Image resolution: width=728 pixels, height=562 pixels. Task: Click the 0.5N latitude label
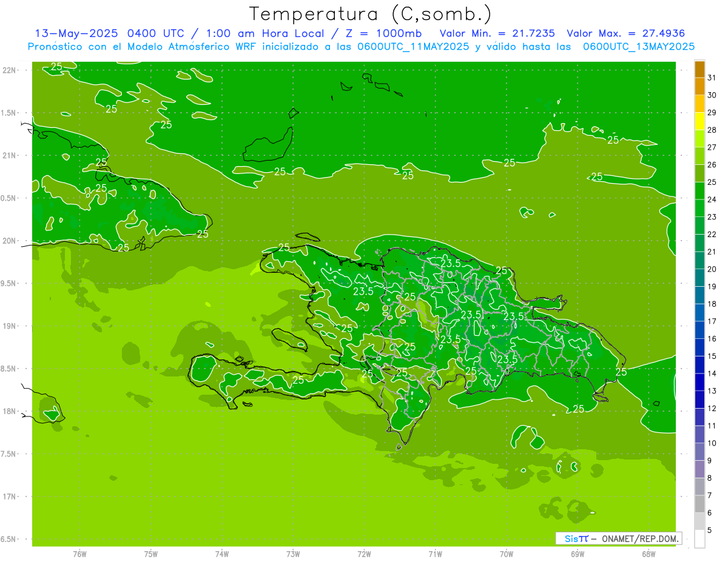tap(9, 198)
